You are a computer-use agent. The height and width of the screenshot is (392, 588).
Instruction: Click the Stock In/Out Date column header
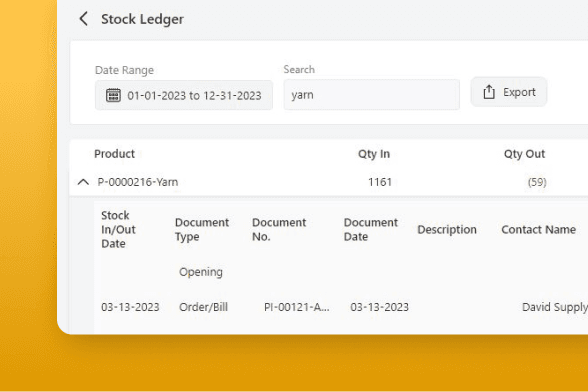(118, 230)
